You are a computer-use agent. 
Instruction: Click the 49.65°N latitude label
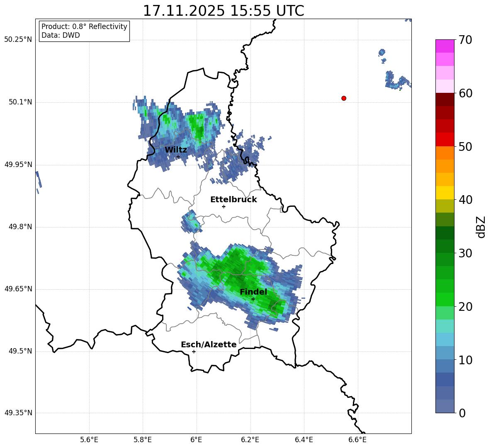tap(18, 289)
